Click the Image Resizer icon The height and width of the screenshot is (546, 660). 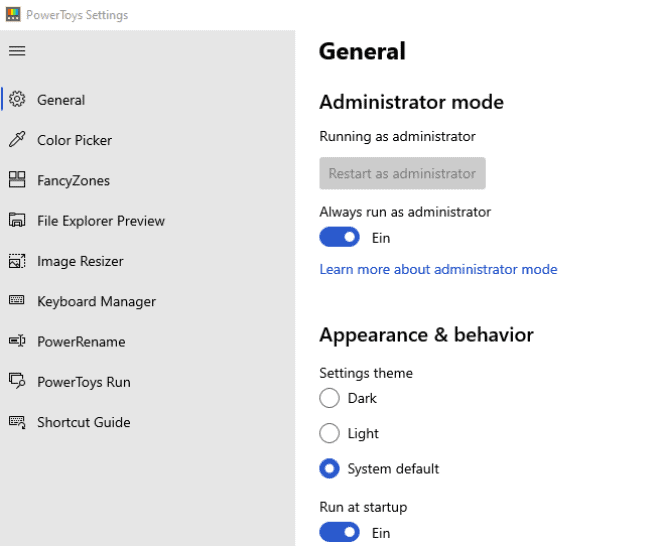(17, 261)
